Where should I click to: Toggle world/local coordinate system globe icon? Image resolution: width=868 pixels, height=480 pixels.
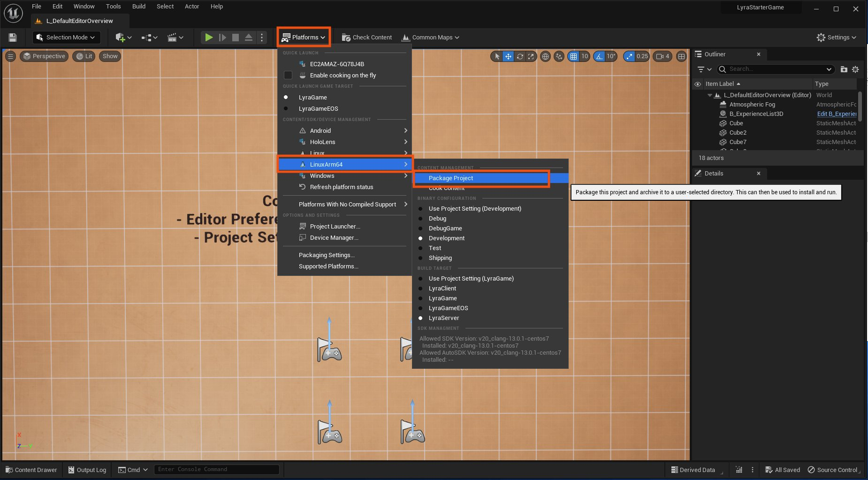click(545, 56)
